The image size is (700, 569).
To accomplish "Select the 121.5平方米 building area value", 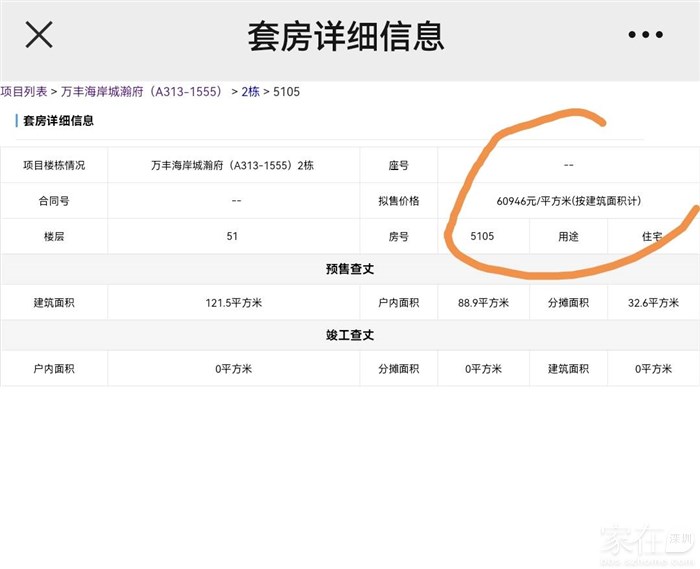I will [232, 303].
